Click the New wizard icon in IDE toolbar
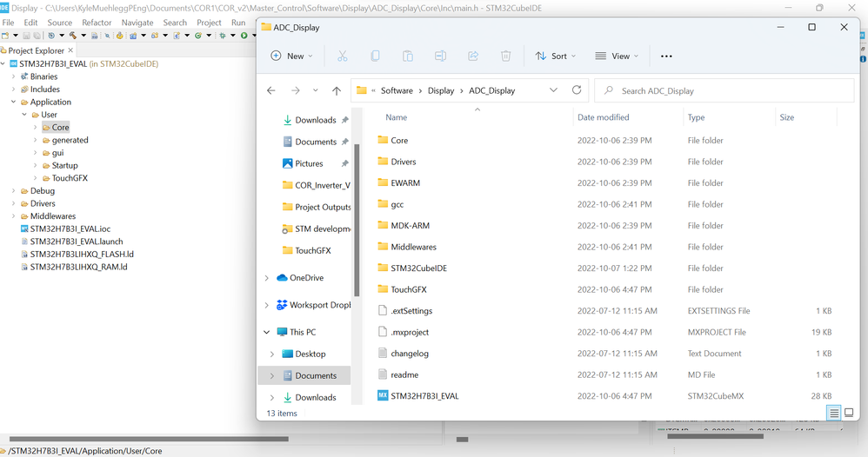Viewport: 868px width, 457px height. click(5, 36)
